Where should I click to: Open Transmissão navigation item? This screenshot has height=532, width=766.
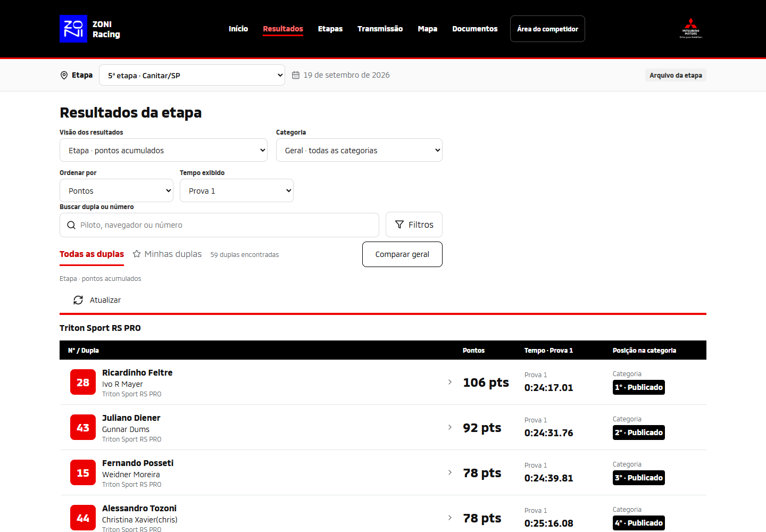coord(380,29)
